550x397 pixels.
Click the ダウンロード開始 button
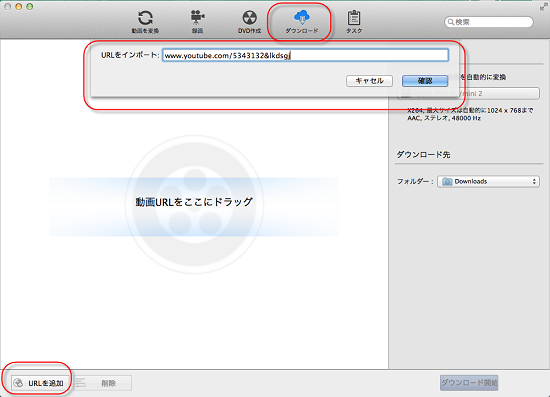click(x=469, y=383)
